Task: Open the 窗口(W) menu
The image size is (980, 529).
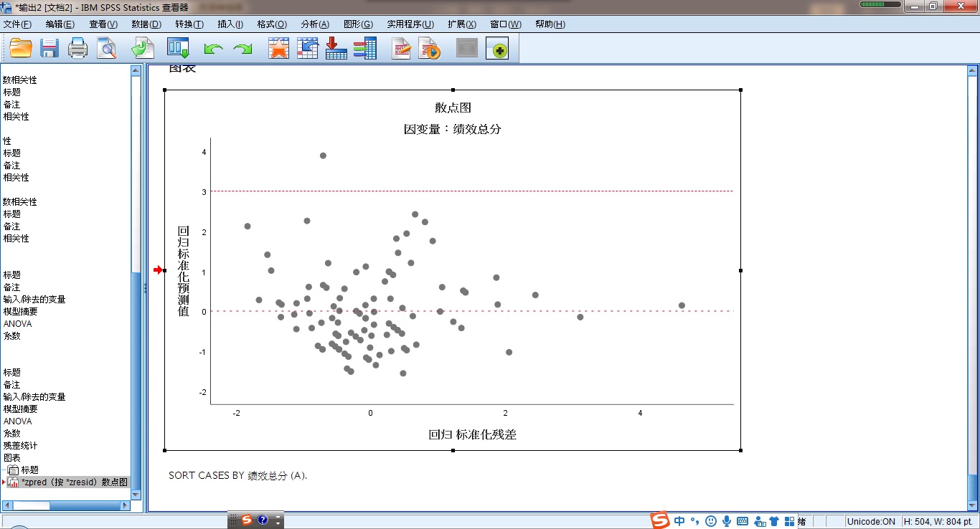Action: tap(506, 24)
